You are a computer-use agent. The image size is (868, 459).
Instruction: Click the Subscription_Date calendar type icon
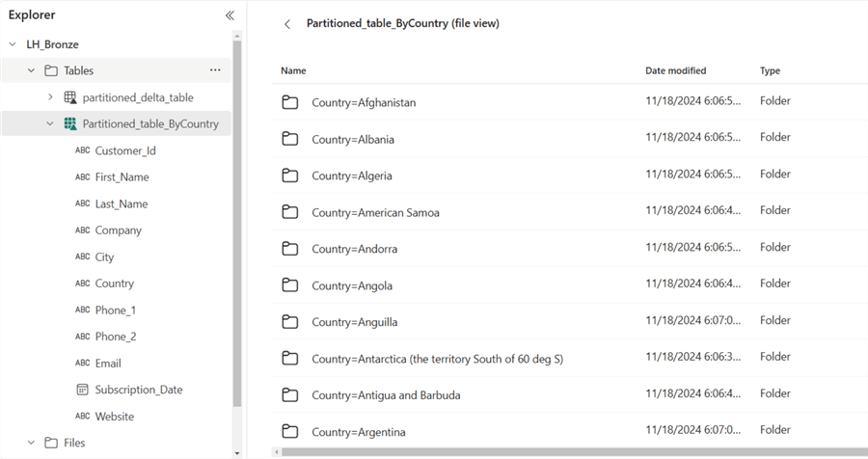[x=82, y=390]
